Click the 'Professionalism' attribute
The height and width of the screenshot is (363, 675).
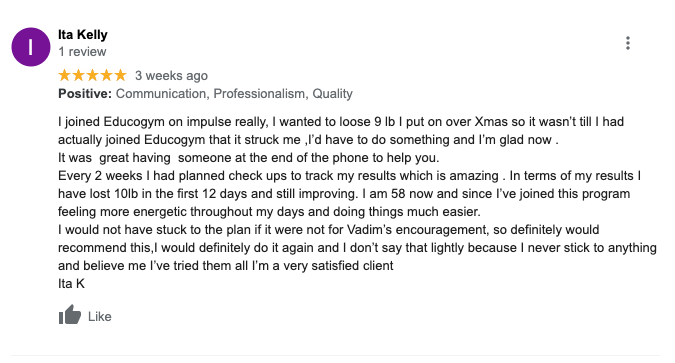[x=260, y=93]
